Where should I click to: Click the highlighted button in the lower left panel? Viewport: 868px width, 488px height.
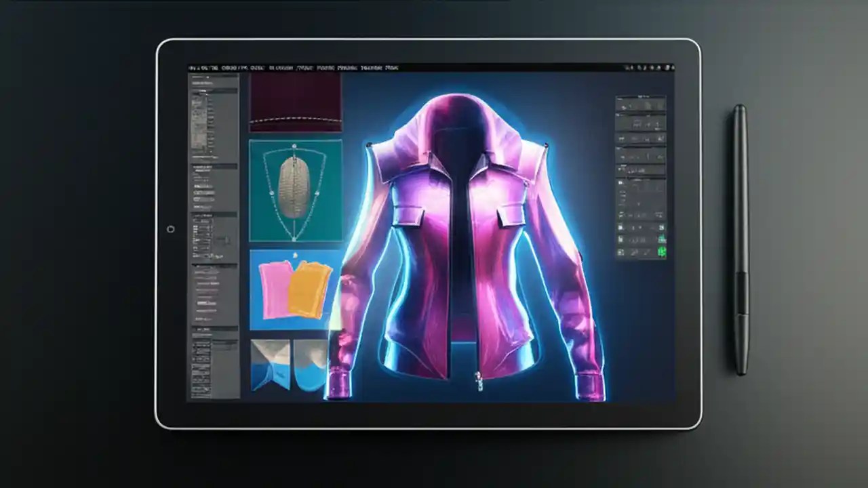[x=203, y=302]
